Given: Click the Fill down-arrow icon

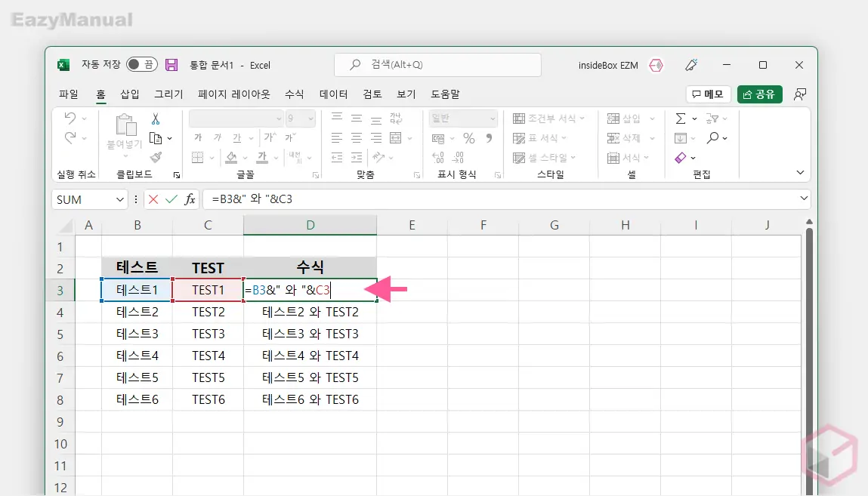Looking at the screenshot, I should click(681, 138).
